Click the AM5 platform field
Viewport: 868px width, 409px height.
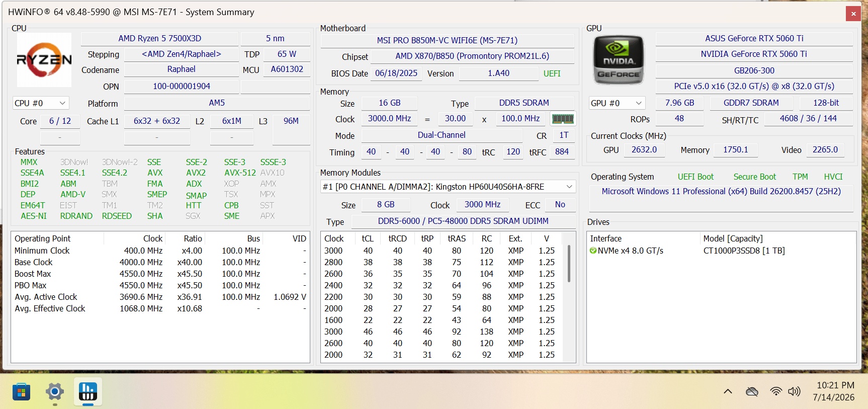[x=217, y=103]
